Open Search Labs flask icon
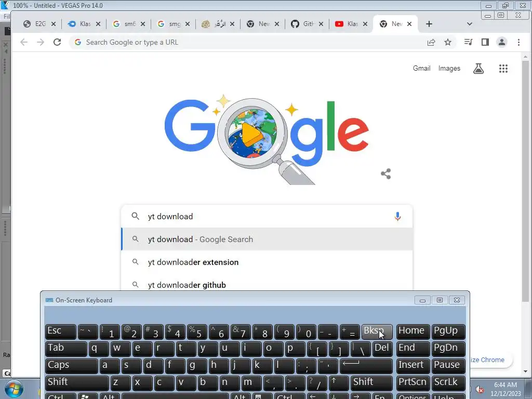The image size is (532, 399). pyautogui.click(x=478, y=69)
